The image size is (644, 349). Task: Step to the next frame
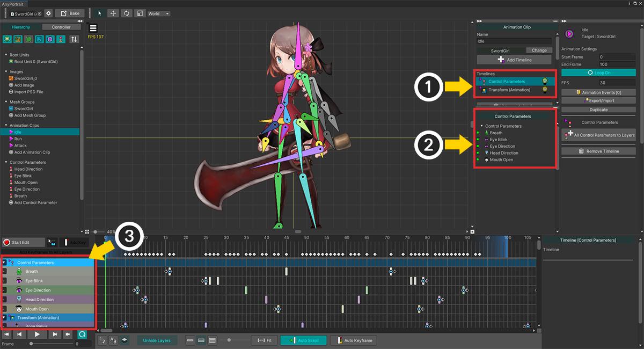tap(55, 334)
